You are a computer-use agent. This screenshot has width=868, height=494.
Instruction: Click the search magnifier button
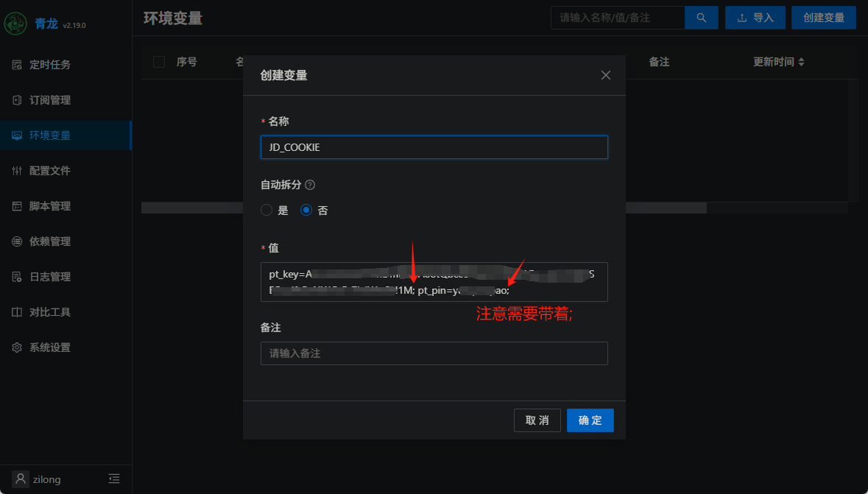[702, 18]
